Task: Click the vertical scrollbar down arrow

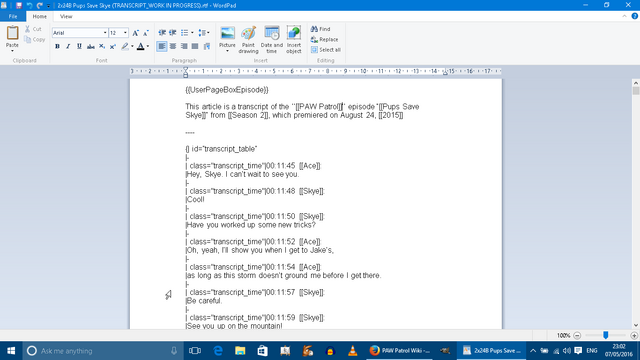Action: (x=636, y=325)
